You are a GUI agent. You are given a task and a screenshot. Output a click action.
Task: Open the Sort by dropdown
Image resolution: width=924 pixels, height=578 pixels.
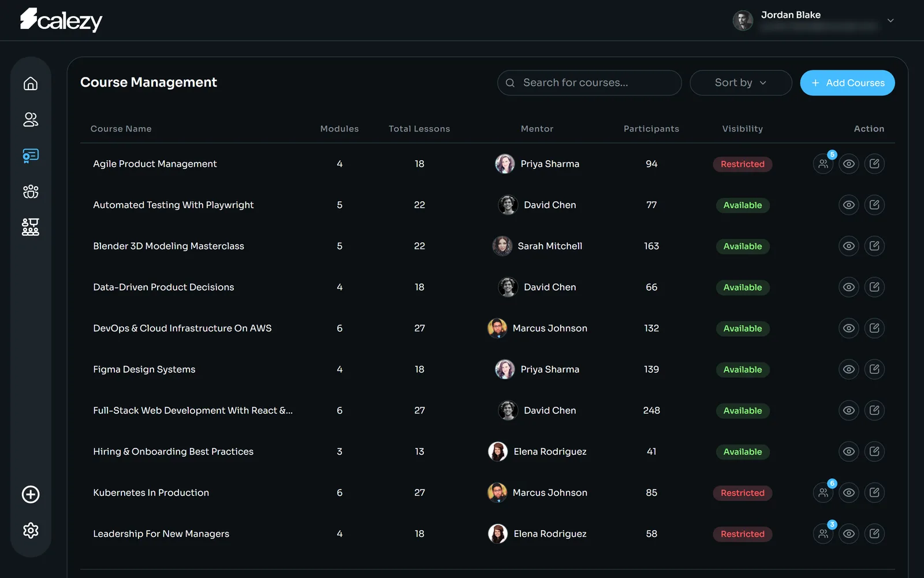(741, 83)
